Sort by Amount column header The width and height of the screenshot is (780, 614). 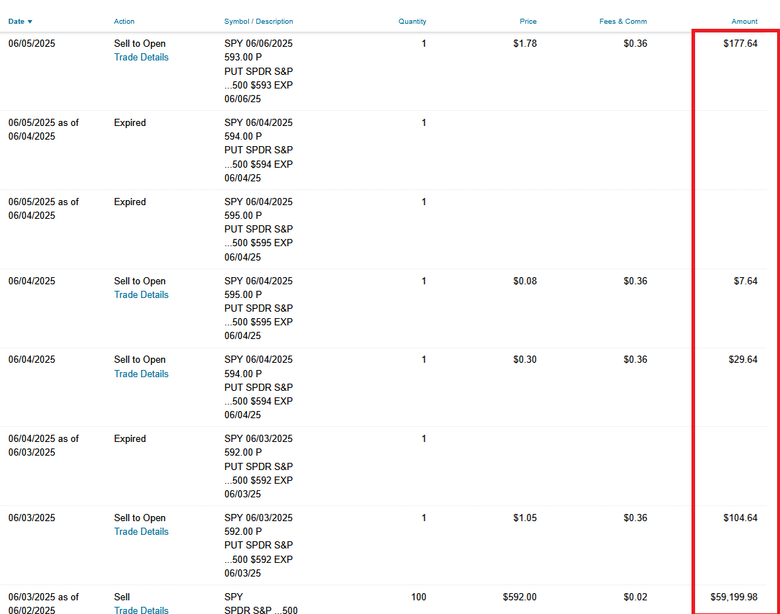pyautogui.click(x=744, y=21)
